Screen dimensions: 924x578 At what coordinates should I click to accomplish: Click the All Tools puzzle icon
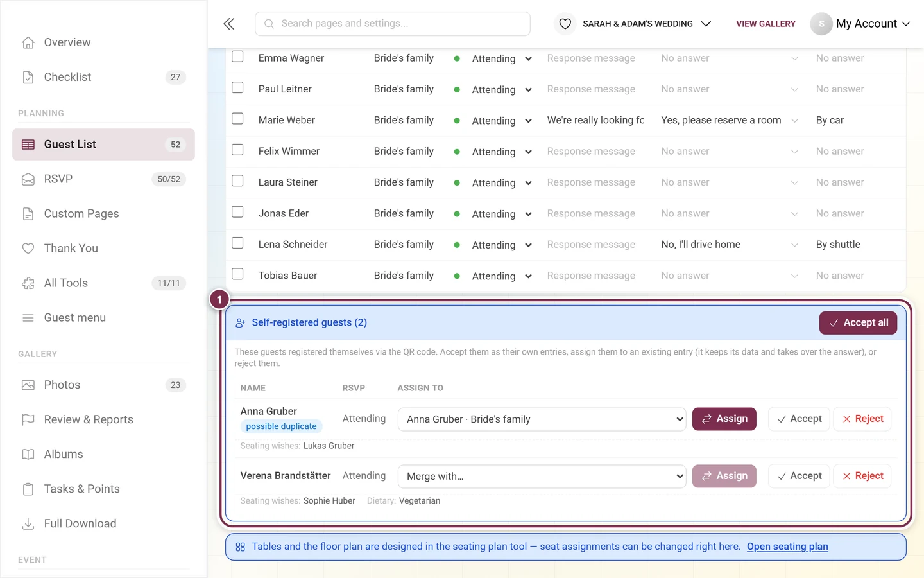tap(28, 283)
